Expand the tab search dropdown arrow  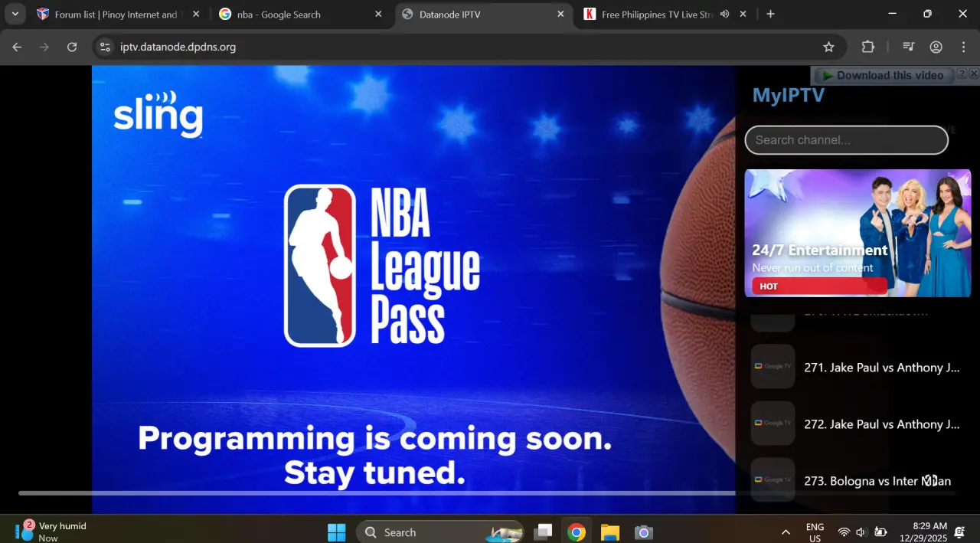[15, 14]
